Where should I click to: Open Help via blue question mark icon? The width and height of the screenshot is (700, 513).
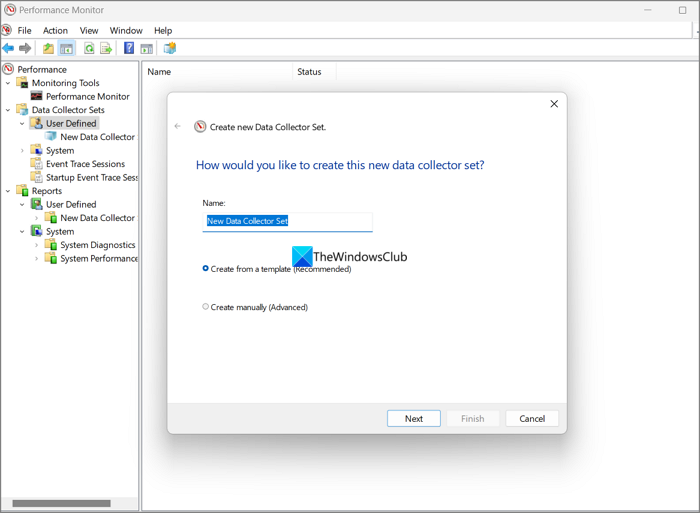(129, 48)
